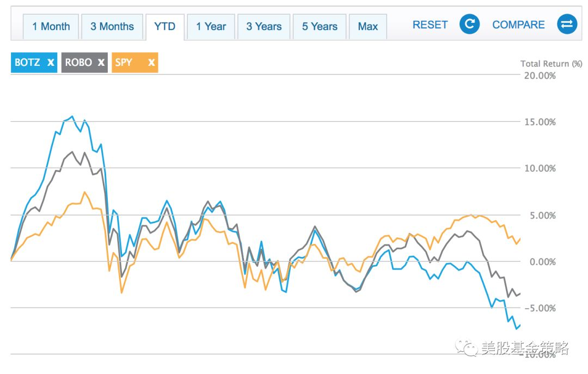Select the Max range tab
588x374 pixels.
pos(367,26)
